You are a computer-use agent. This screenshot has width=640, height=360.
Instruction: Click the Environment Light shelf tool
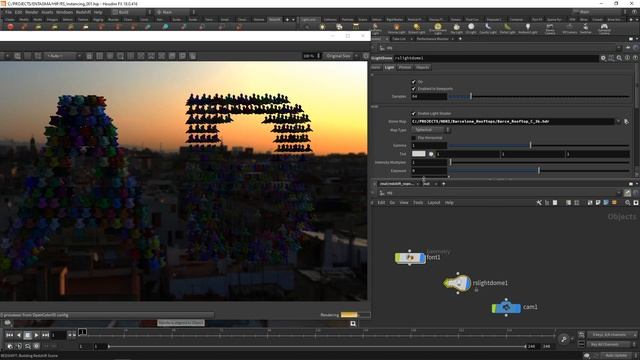[438, 28]
